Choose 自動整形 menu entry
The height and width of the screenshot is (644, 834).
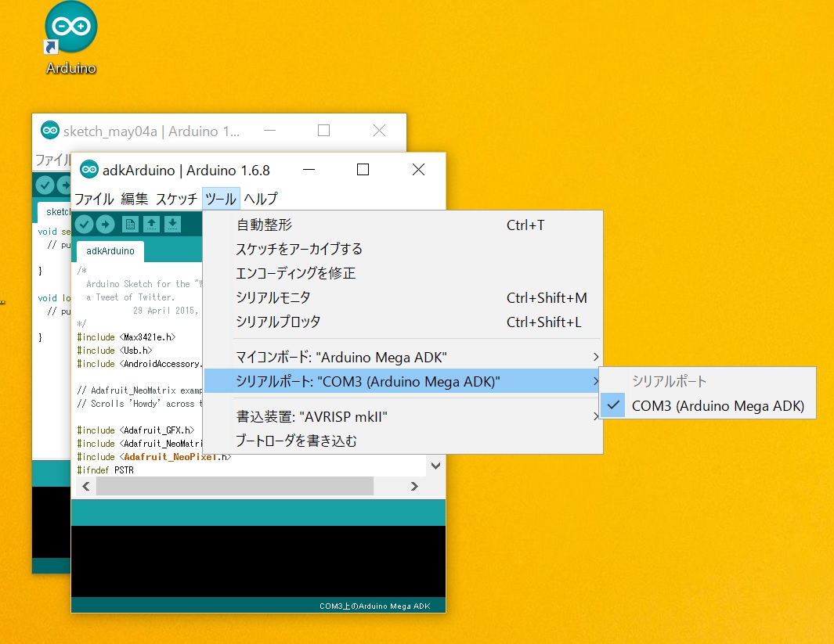[x=264, y=225]
